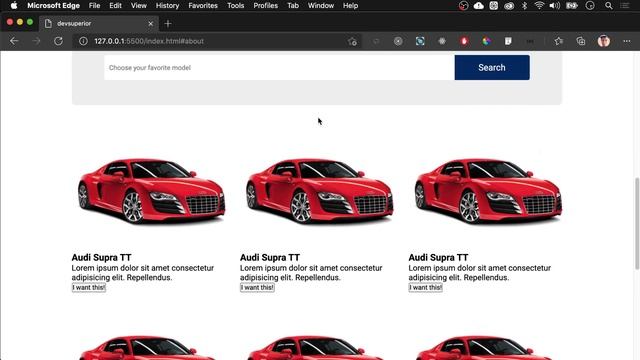Screen dimensions: 640x360
Task: Open the View menu
Action: [139, 6]
